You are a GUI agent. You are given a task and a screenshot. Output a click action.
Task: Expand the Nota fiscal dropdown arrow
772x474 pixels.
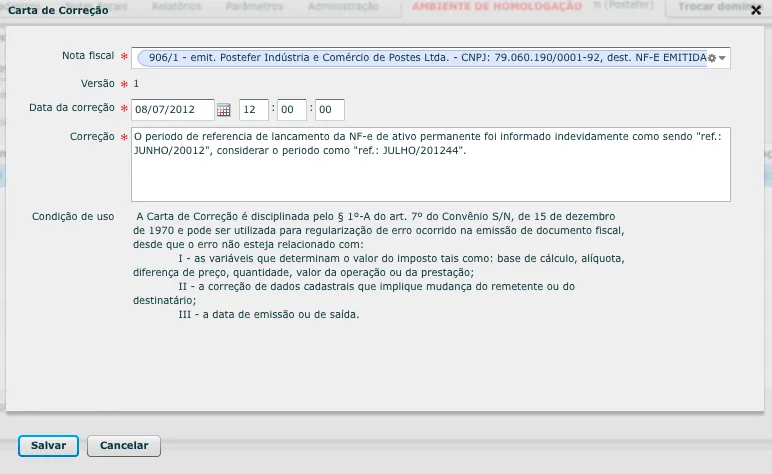[722, 58]
